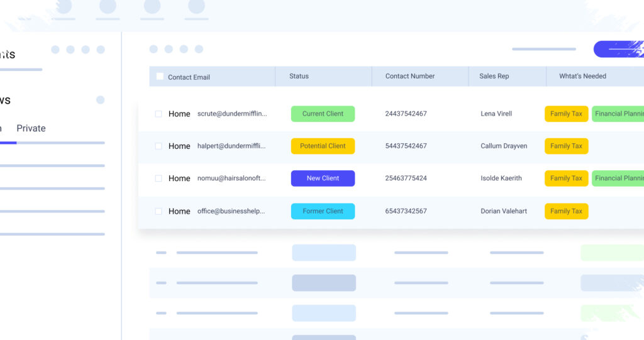This screenshot has height=340, width=644.
Task: Click Home label in nomuu@hairsalonoft row
Action: 179,178
